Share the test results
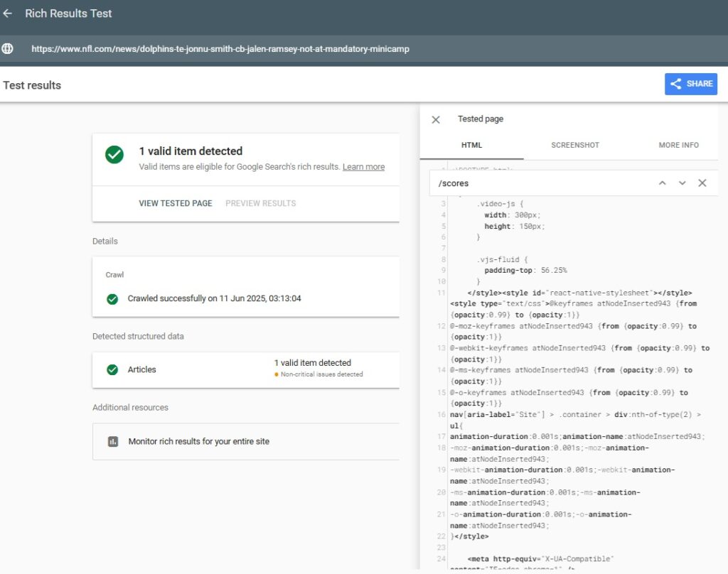This screenshot has height=574, width=728. click(x=690, y=84)
